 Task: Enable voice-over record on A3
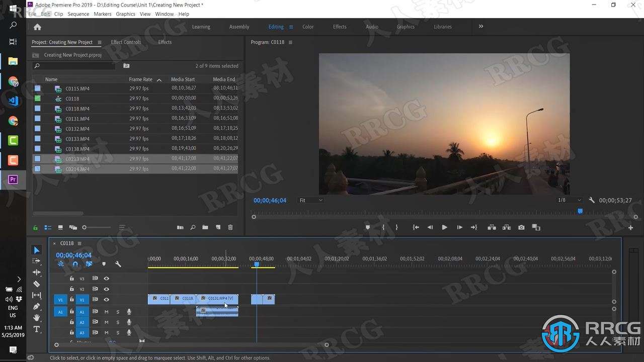tap(129, 332)
